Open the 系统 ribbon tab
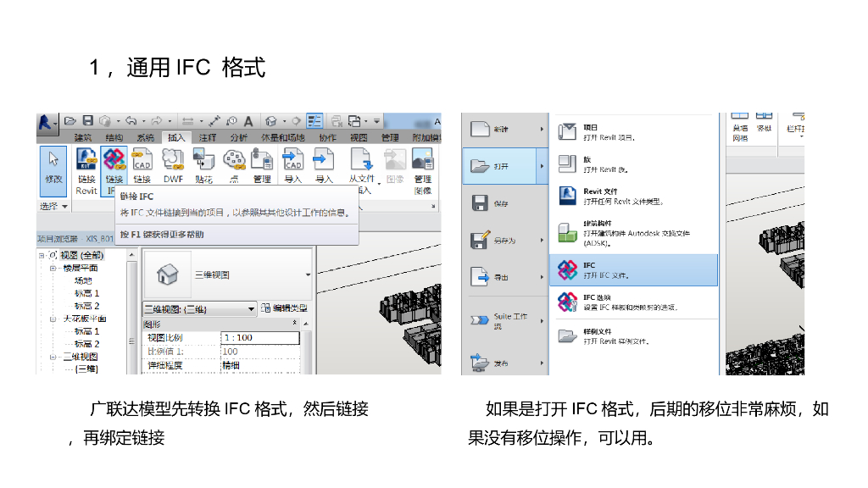This screenshot has width=868, height=488. 145,137
